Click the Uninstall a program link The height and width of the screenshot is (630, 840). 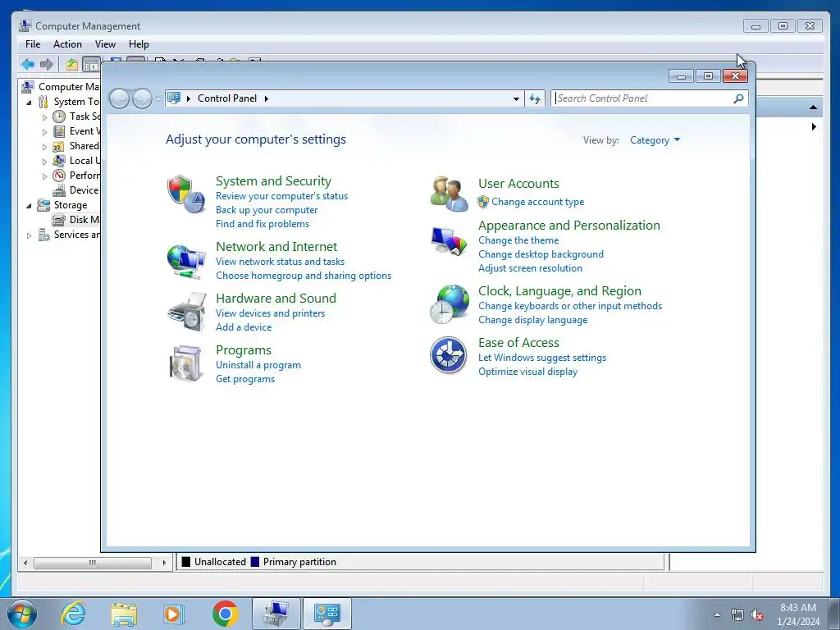point(258,365)
